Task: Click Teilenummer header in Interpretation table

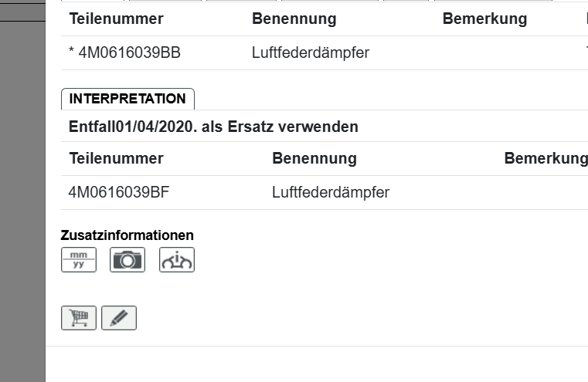Action: click(116, 158)
